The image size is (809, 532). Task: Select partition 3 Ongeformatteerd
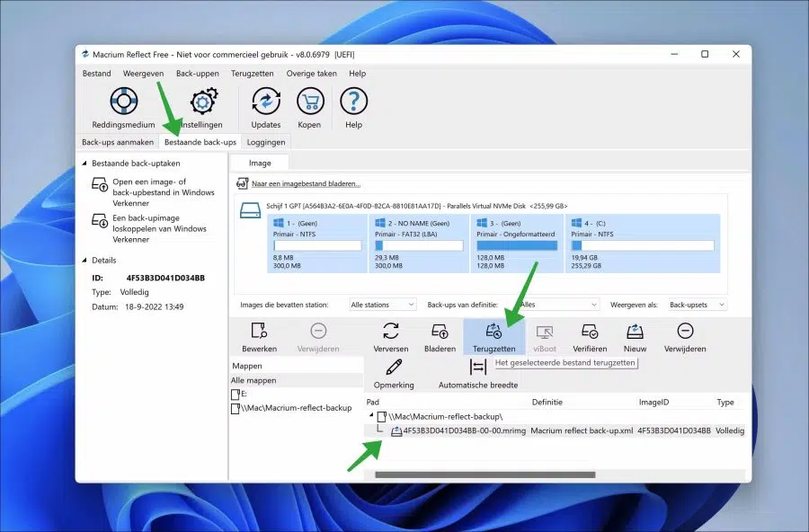click(517, 244)
